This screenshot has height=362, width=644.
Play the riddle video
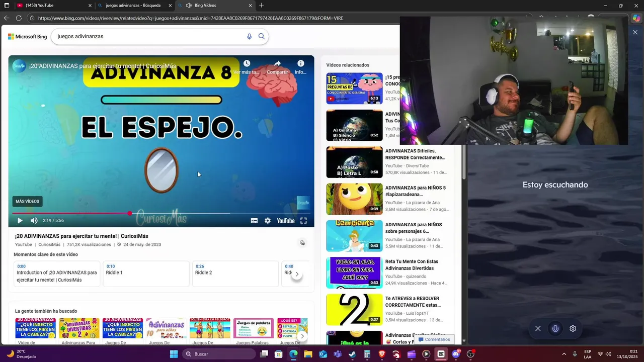tap(20, 221)
